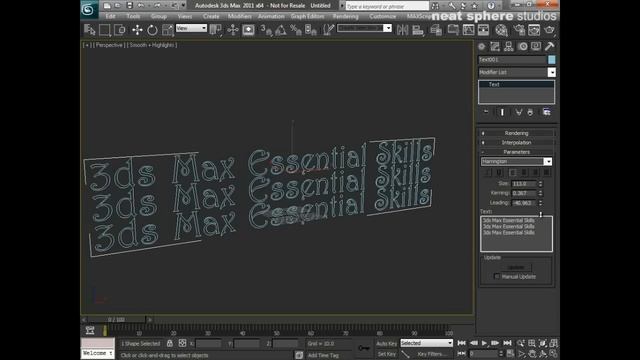
Task: Click the Add Time Tag label
Action: coord(323,355)
